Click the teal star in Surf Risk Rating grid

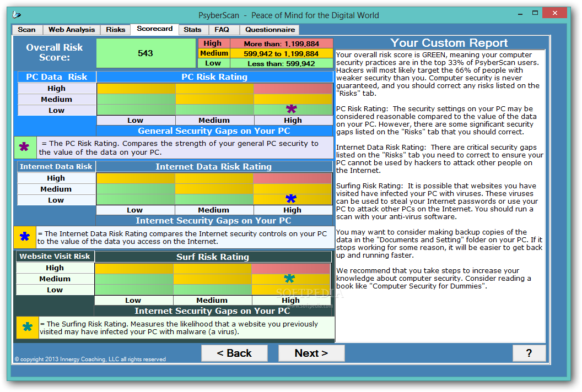(x=289, y=278)
